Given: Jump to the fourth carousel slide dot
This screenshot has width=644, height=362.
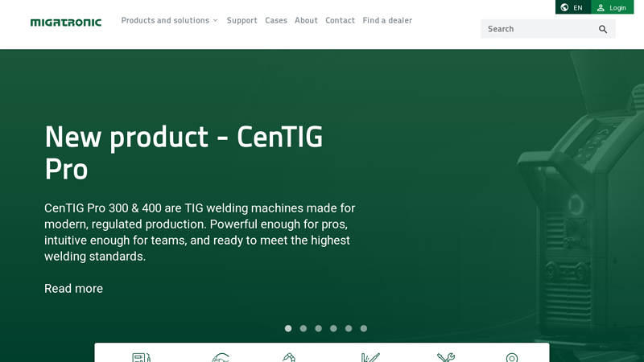Looking at the screenshot, I should pyautogui.click(x=333, y=328).
